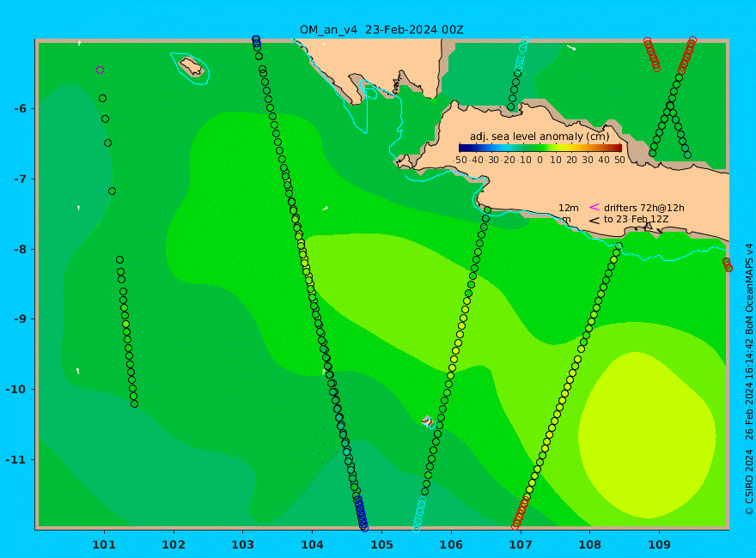
Task: Click the longitude axis label 104
Action: point(312,545)
